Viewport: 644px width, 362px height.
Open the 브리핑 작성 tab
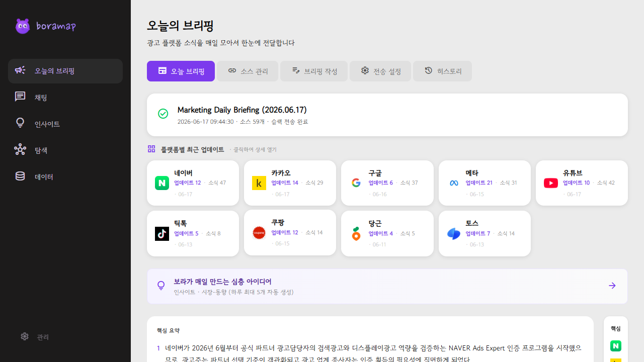(x=314, y=71)
